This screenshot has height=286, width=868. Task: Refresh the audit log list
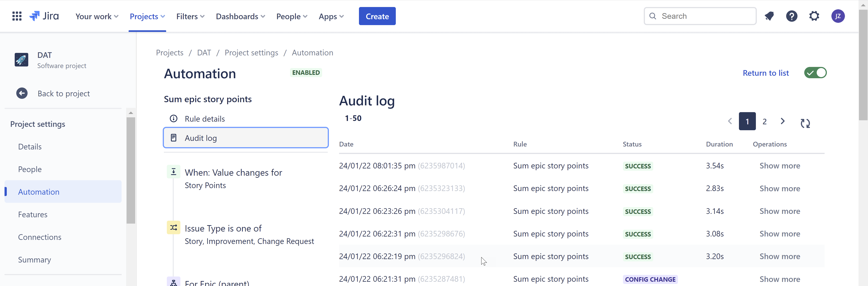(806, 123)
